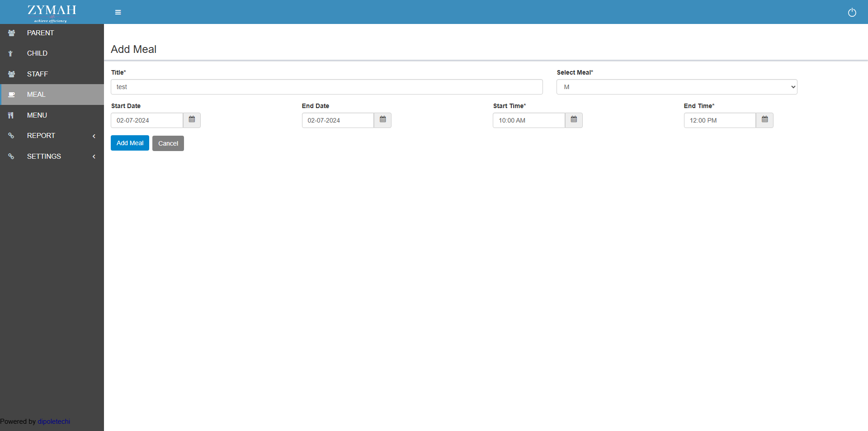Open the Select Meal dropdown
The width and height of the screenshot is (868, 431).
[x=676, y=87]
